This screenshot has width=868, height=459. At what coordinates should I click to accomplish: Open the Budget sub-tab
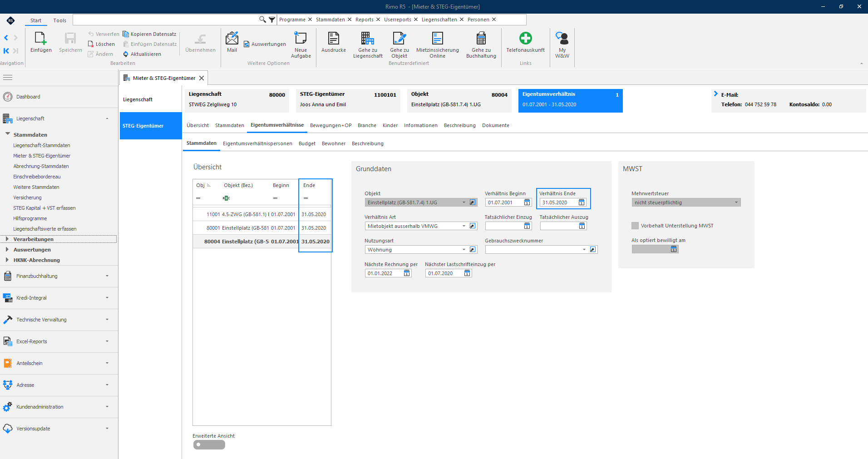click(x=307, y=143)
